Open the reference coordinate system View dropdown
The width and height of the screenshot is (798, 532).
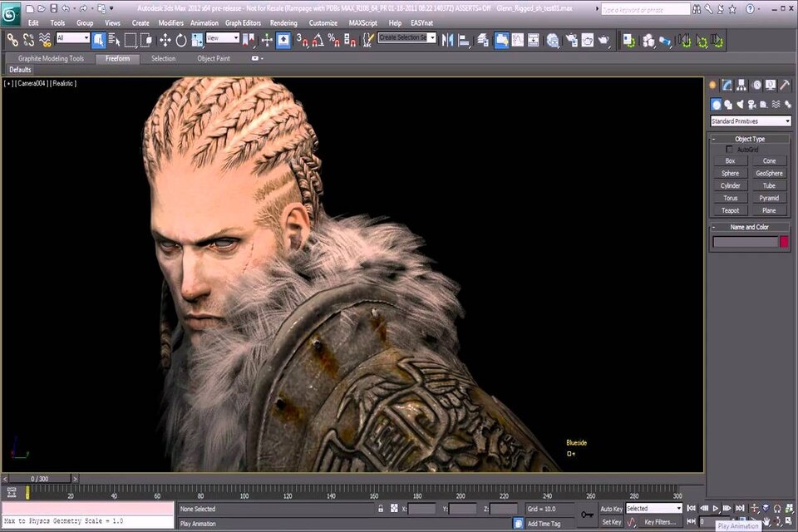tap(224, 38)
